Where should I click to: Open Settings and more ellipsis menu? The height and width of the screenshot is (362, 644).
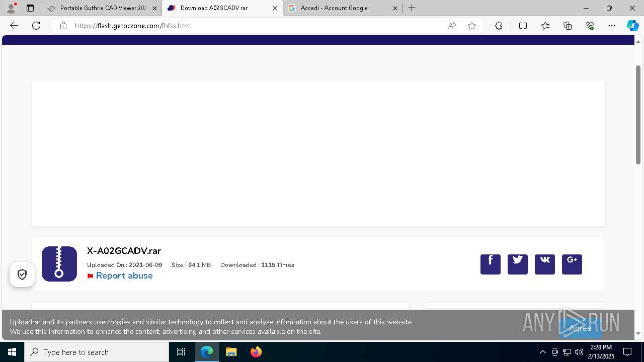pos(612,26)
